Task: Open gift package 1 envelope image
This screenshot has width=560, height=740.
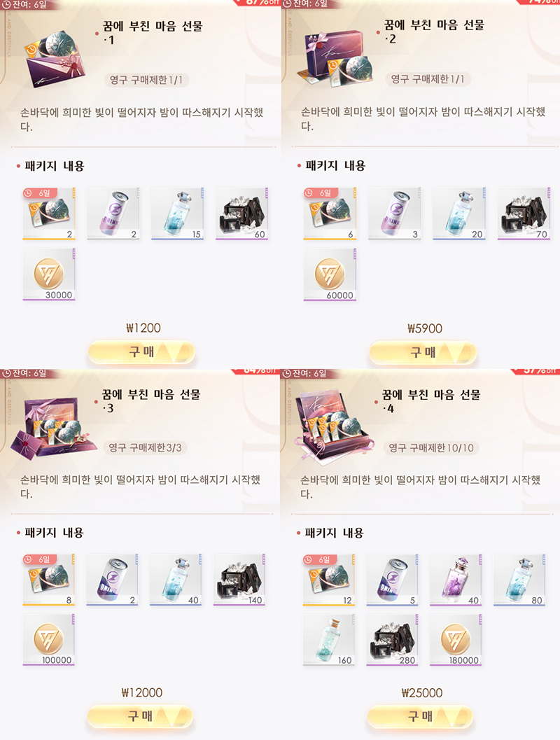Action: tap(56, 59)
